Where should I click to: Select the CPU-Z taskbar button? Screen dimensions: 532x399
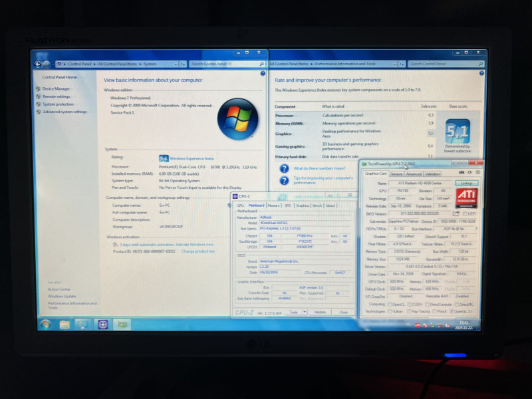coord(103,325)
